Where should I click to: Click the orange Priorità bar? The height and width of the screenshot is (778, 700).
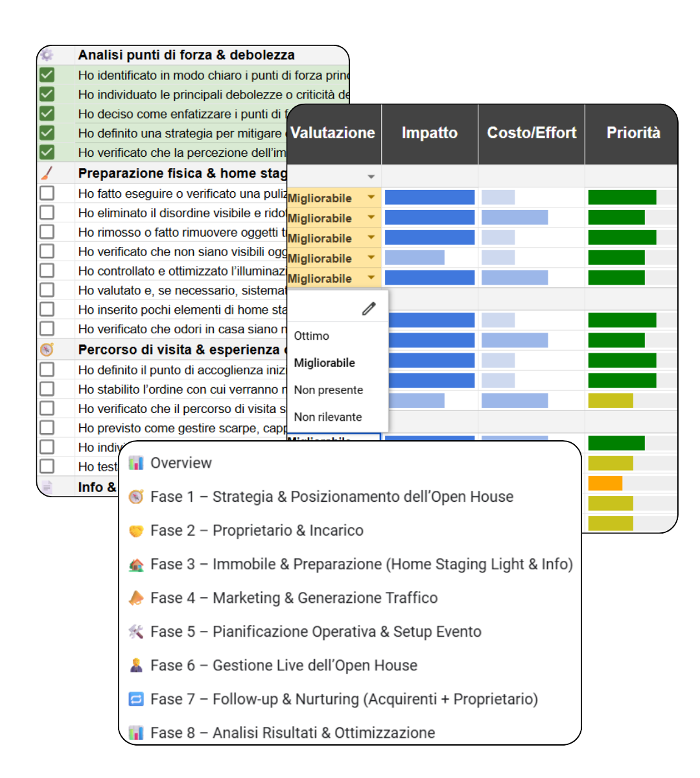point(605,483)
